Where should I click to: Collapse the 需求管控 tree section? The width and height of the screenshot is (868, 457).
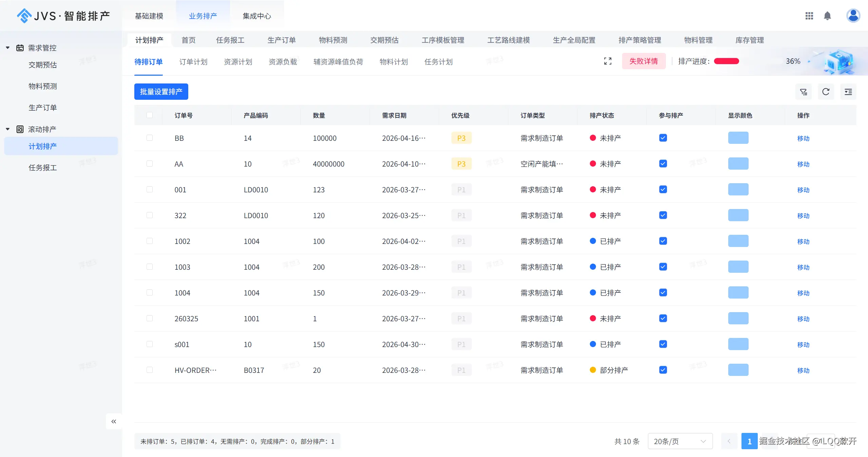[8, 48]
